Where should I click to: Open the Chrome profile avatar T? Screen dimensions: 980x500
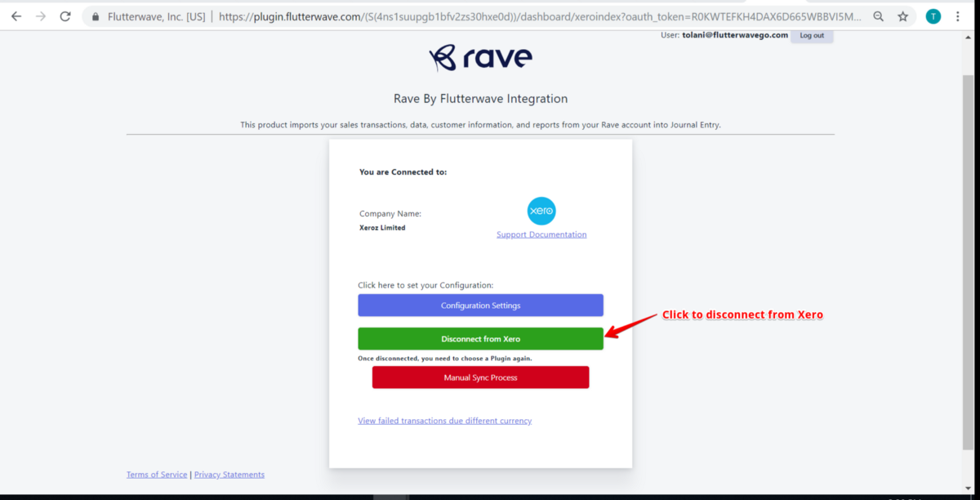[x=933, y=16]
